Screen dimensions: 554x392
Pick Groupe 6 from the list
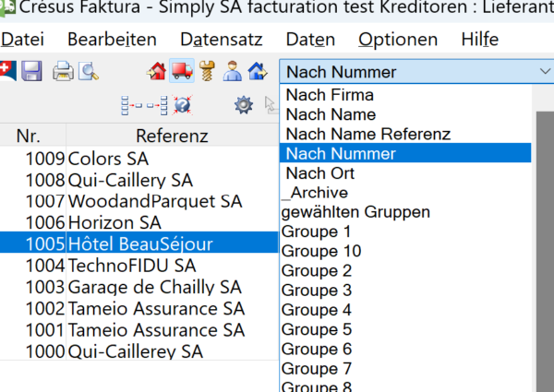click(x=405, y=350)
